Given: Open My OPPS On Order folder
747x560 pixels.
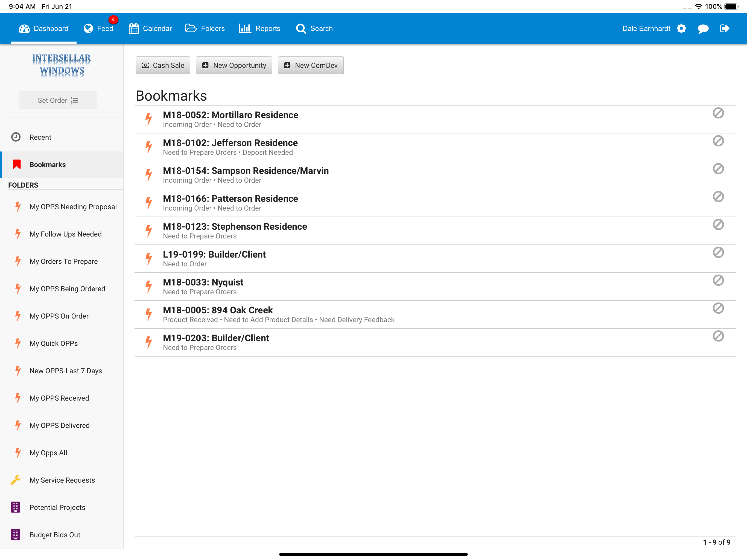Looking at the screenshot, I should (62, 316).
